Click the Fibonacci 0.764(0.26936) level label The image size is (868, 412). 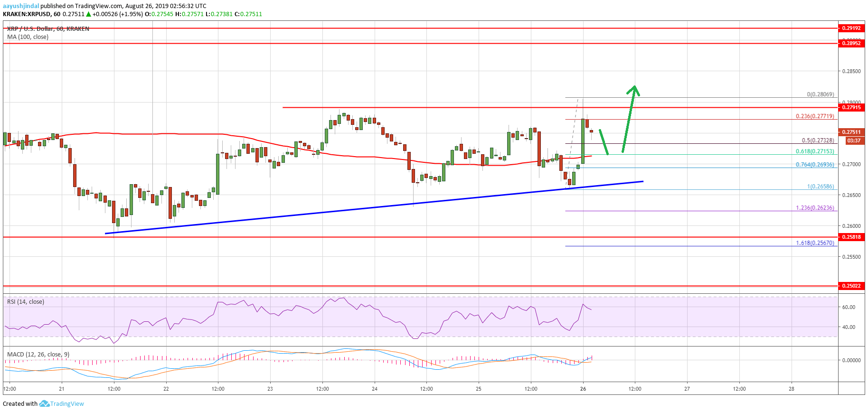tap(815, 165)
